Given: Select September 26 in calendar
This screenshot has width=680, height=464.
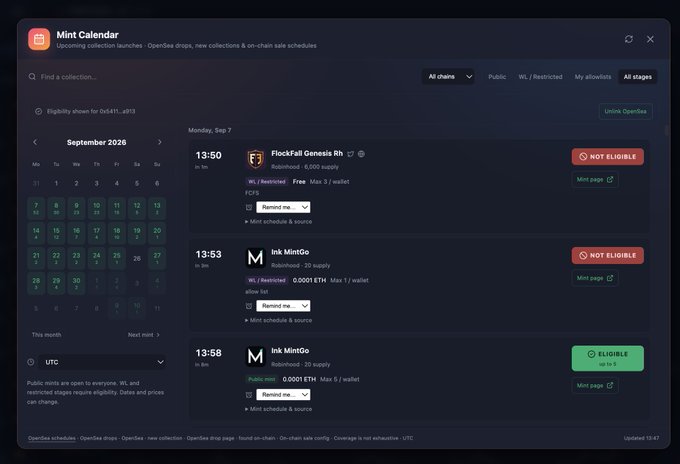Looking at the screenshot, I should click(137, 258).
